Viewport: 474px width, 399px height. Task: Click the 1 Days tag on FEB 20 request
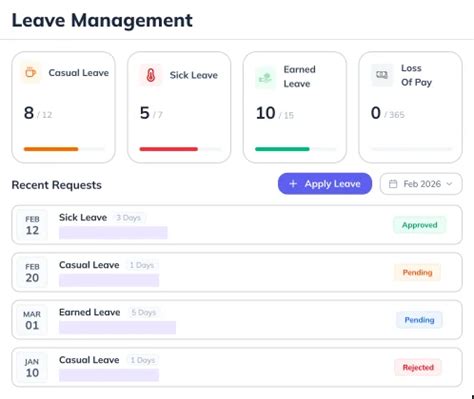point(142,265)
